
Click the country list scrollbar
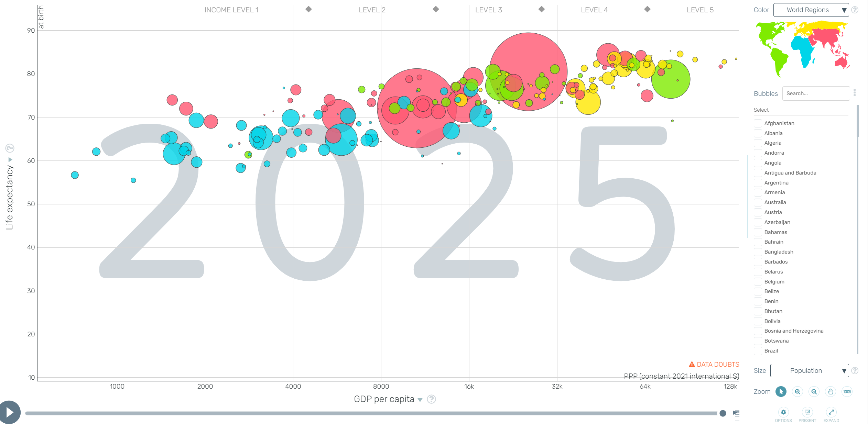858,121
